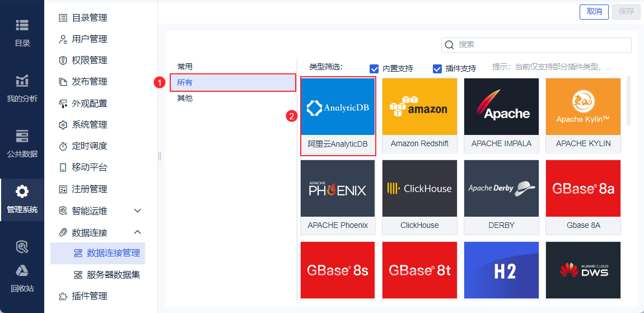The image size is (644, 313).
Task: Click 插件管理 puzzle icon
Action: [x=63, y=296]
